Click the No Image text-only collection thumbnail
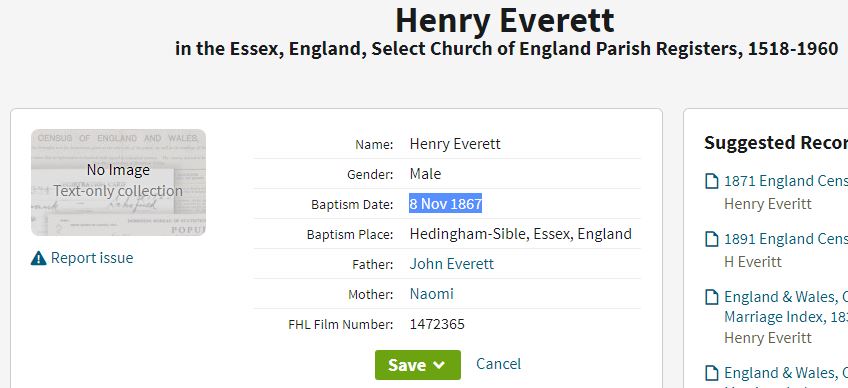 pyautogui.click(x=118, y=182)
